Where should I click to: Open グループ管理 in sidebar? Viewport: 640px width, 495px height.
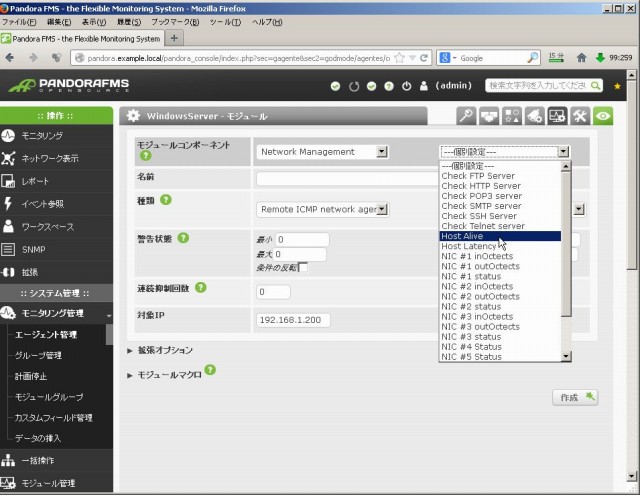pyautogui.click(x=38, y=355)
